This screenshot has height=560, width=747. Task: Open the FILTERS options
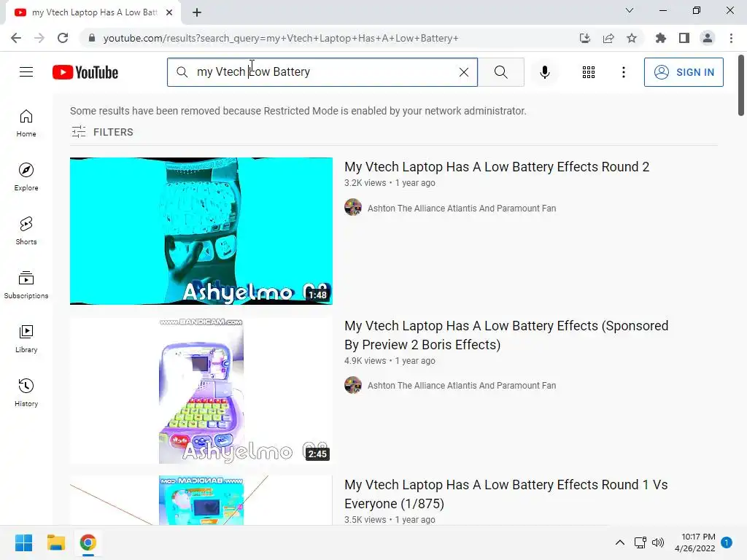pyautogui.click(x=102, y=132)
